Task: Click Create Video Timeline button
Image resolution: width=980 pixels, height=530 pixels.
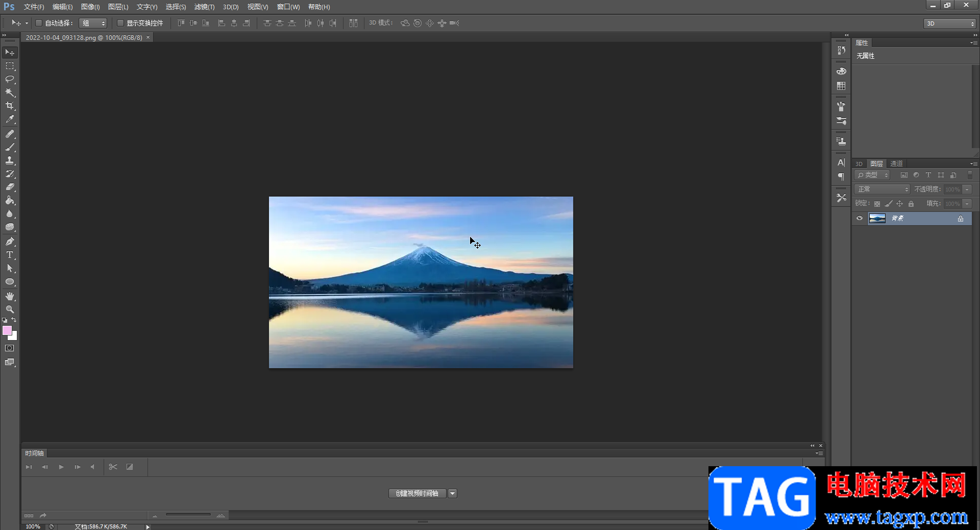Action: tap(417, 493)
